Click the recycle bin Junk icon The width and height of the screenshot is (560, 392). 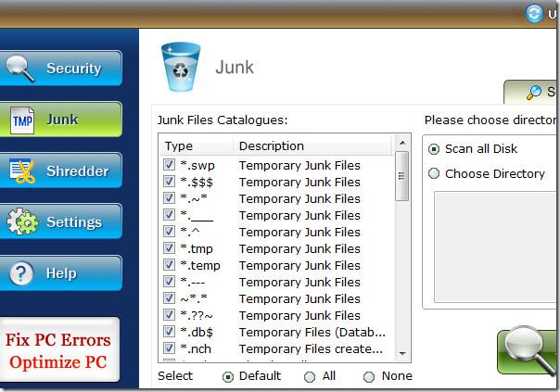tap(179, 66)
